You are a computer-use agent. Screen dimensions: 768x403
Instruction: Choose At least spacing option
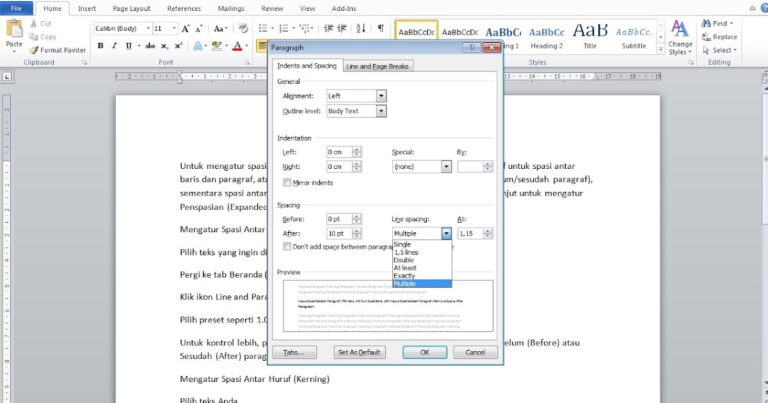pyautogui.click(x=422, y=268)
